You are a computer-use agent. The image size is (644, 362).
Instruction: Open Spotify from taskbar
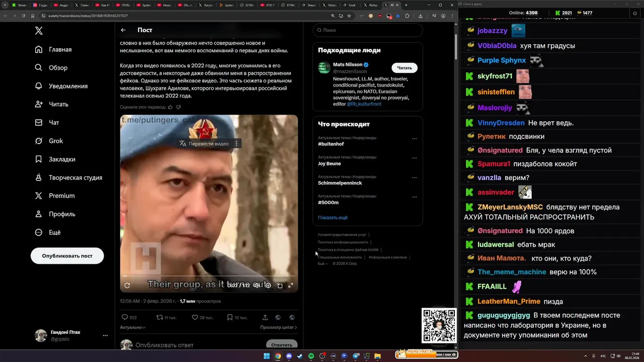click(x=311, y=356)
